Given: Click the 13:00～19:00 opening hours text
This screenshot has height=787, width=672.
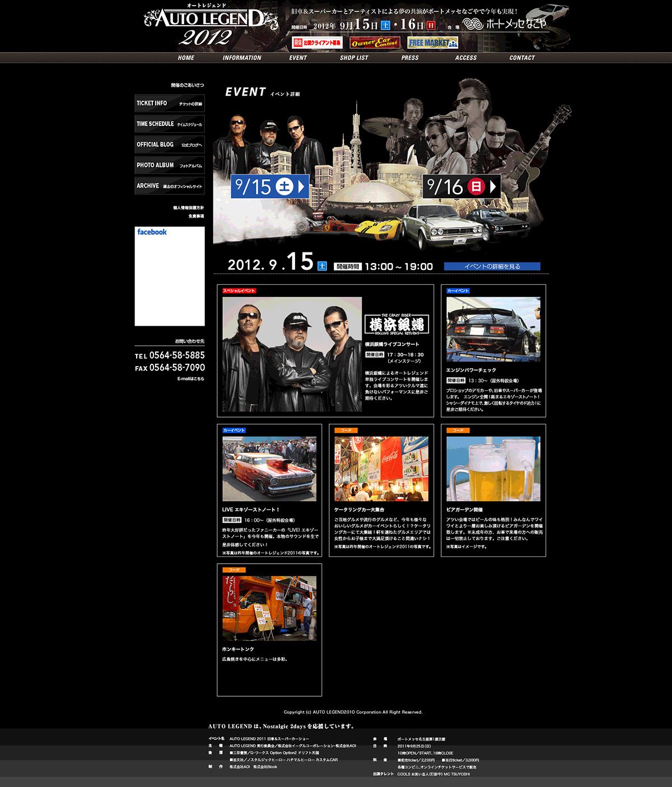Looking at the screenshot, I should tap(399, 266).
